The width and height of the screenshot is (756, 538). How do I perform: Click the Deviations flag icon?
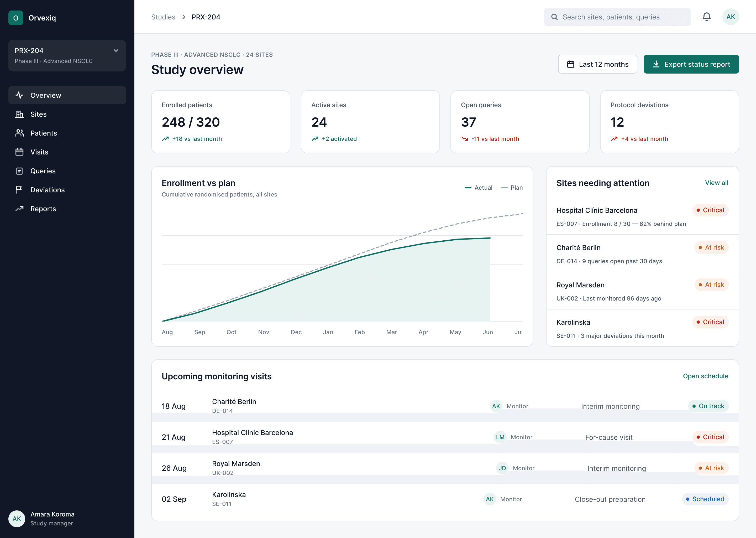[19, 190]
